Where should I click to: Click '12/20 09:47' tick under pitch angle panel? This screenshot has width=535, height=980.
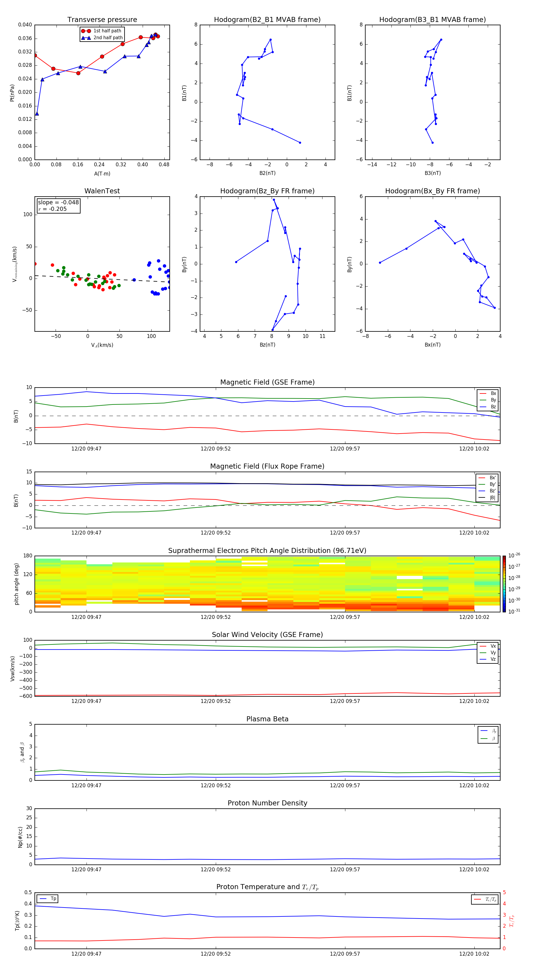tap(86, 617)
